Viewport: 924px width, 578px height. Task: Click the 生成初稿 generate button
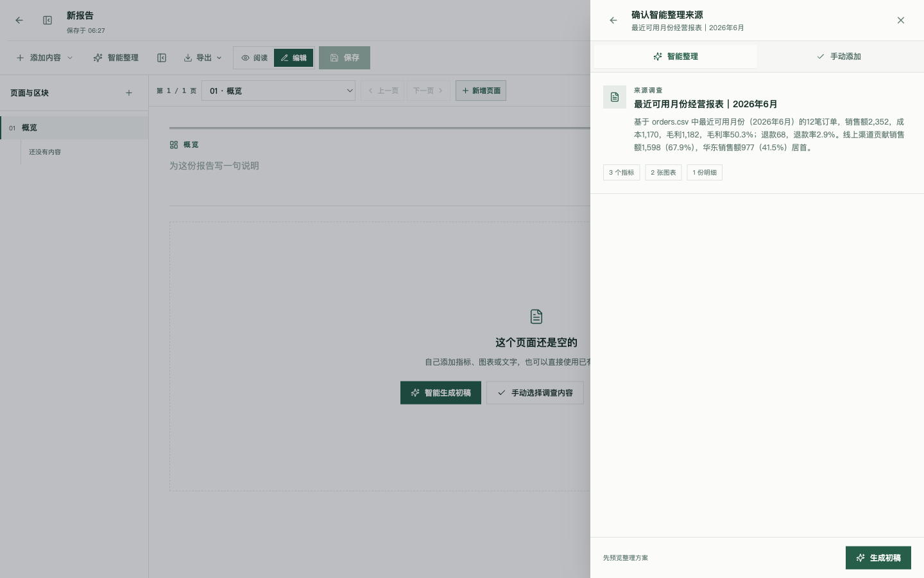tap(878, 558)
